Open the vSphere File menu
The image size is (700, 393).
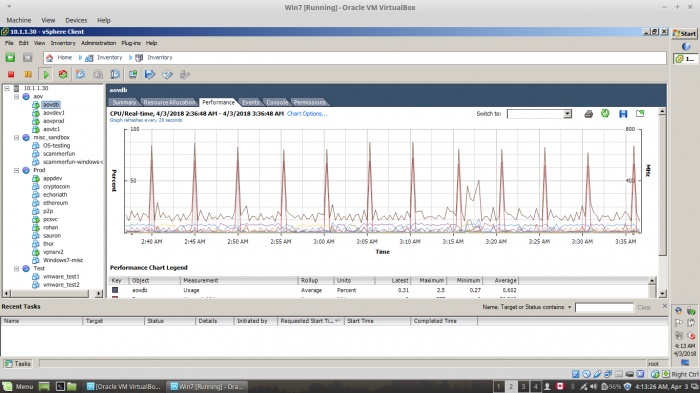tap(9, 43)
